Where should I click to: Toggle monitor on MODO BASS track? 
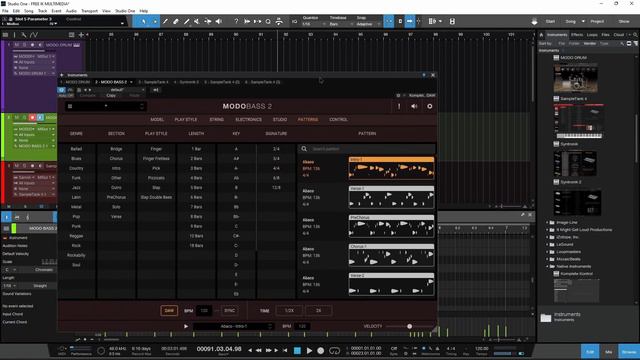40,118
